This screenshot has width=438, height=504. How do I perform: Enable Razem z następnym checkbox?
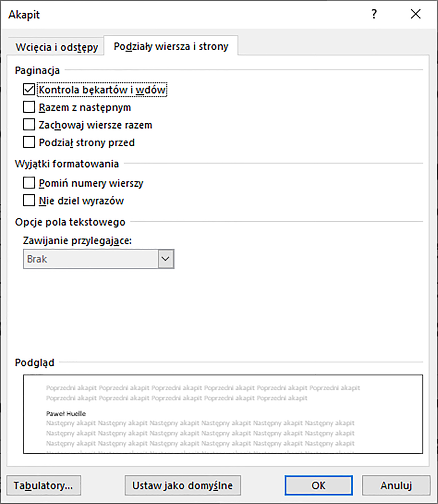point(29,108)
